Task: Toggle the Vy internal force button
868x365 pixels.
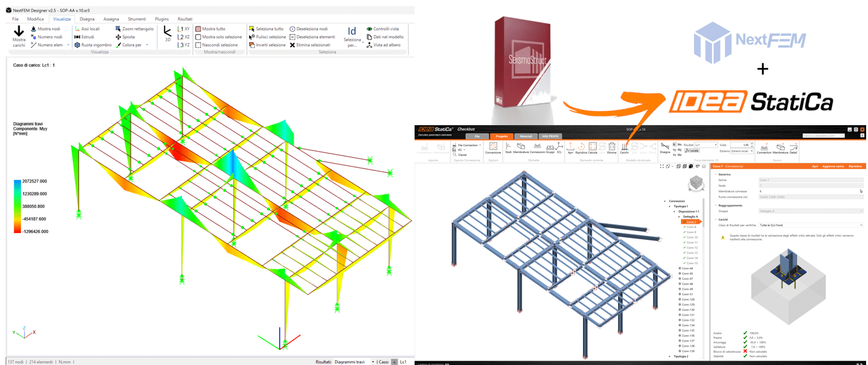Action: (674, 150)
